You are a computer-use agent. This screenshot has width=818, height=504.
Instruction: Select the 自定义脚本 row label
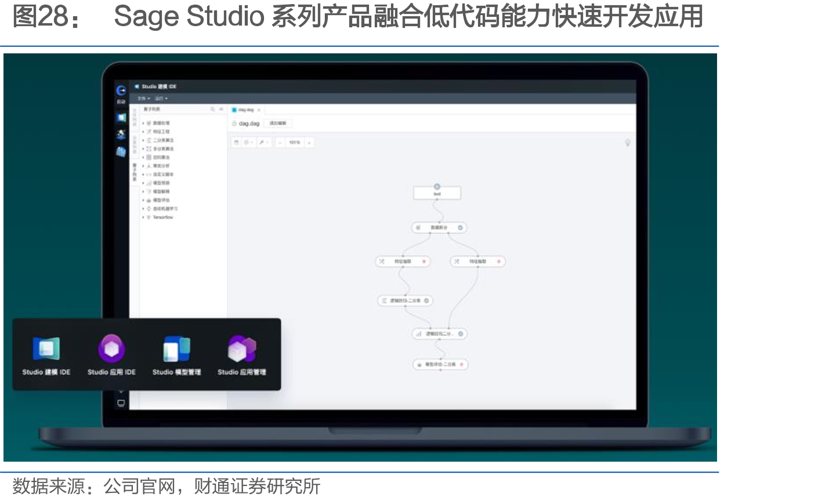click(x=163, y=174)
